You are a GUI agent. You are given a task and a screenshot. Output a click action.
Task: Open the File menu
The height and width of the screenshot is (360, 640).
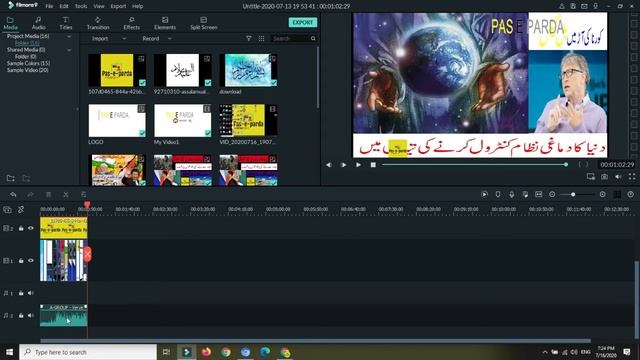pyautogui.click(x=49, y=6)
